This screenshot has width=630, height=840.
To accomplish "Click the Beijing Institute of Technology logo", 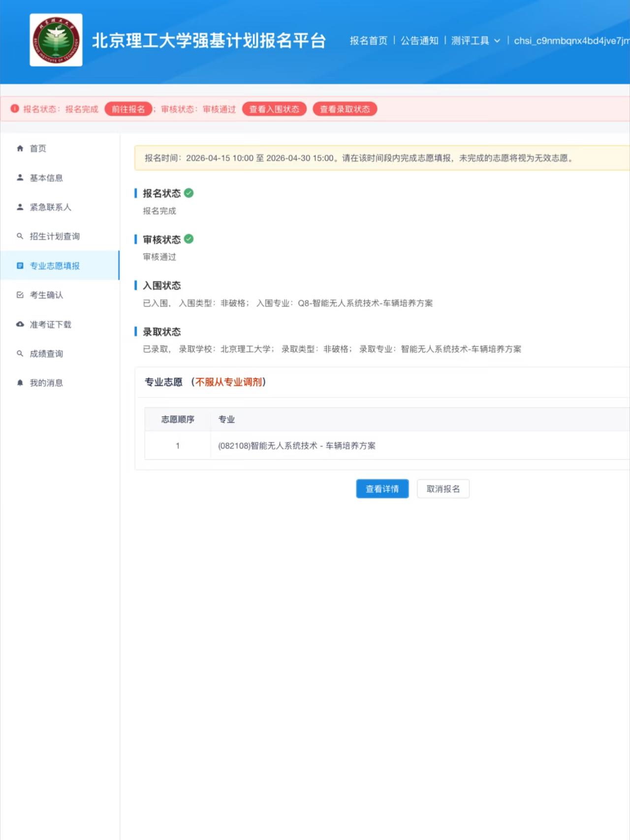I will 56,40.
